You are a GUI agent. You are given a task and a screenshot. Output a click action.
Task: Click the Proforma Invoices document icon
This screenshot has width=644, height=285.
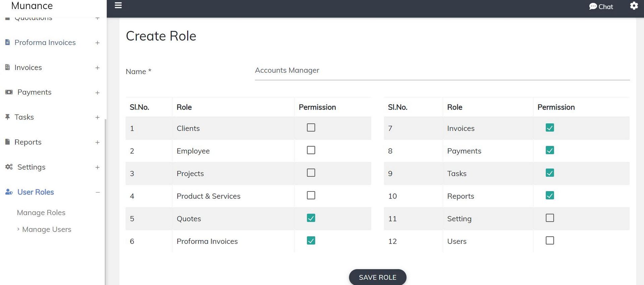coord(7,42)
